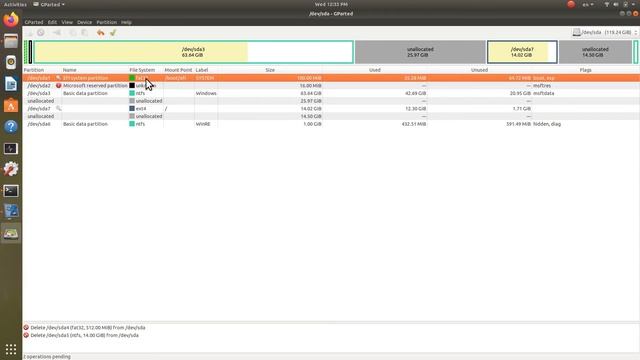This screenshot has width=640, height=360.
Task: Open the wrench settings tool in the dock
Action: point(11,169)
